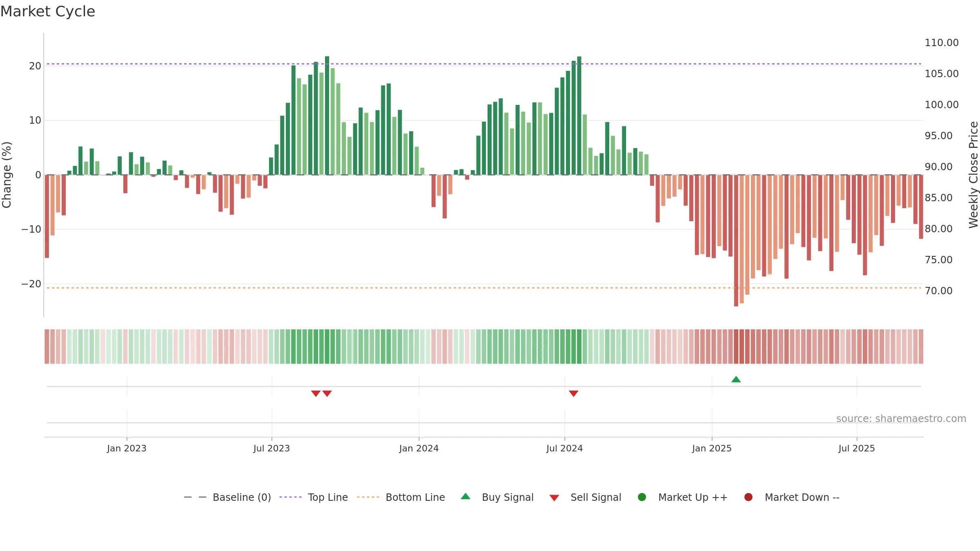Click the dark red circle icon in the legend
Viewport: 980px width, 551px height.
click(748, 497)
